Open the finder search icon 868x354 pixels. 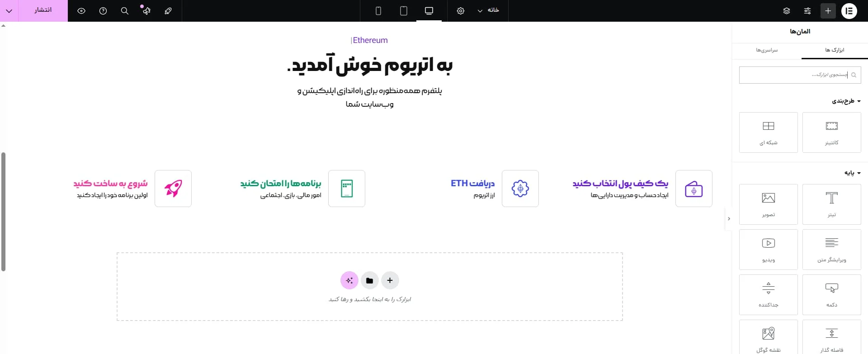(x=125, y=11)
